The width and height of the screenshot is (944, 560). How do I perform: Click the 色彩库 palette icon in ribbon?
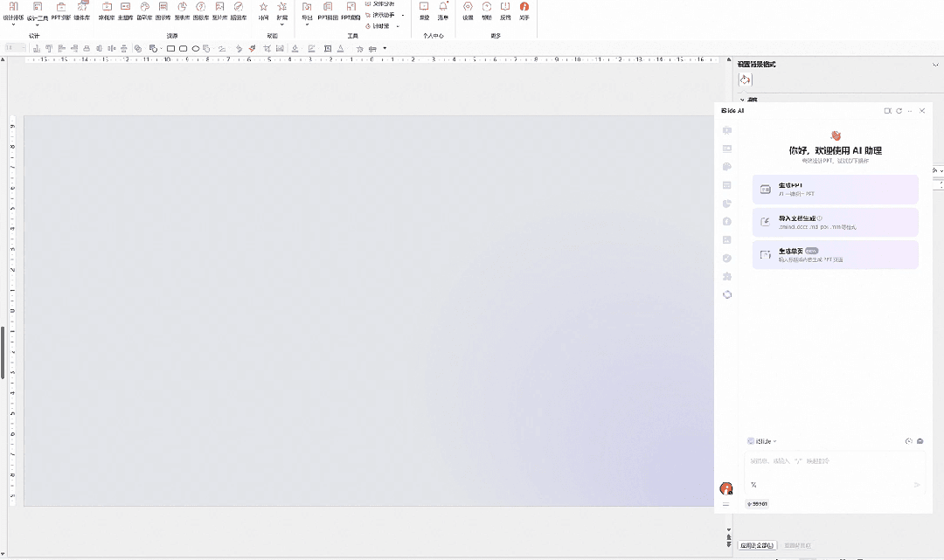144,10
